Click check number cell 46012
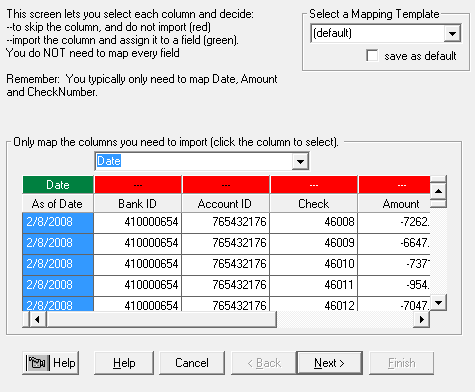Screen dimensions: 475x392 314,304
